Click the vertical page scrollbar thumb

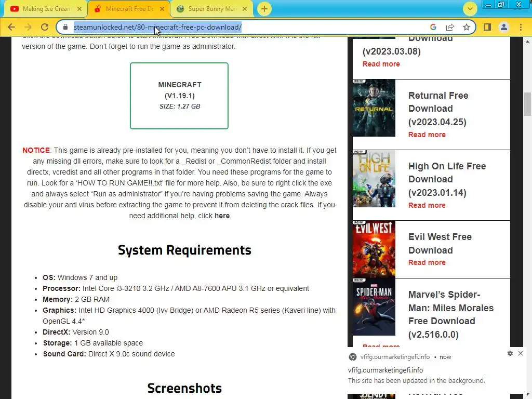[x=527, y=104]
